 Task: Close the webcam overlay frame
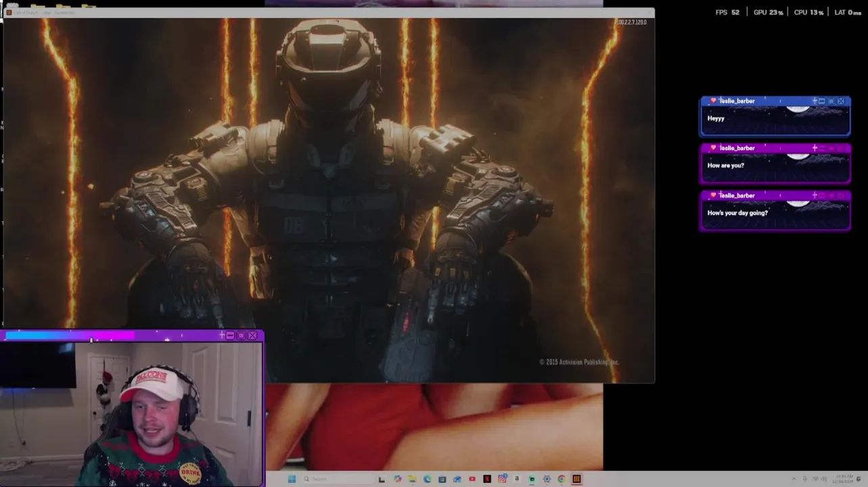(x=252, y=335)
